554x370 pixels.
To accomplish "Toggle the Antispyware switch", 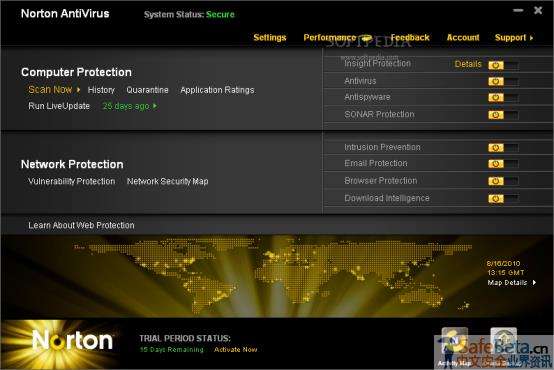I will pos(503,98).
